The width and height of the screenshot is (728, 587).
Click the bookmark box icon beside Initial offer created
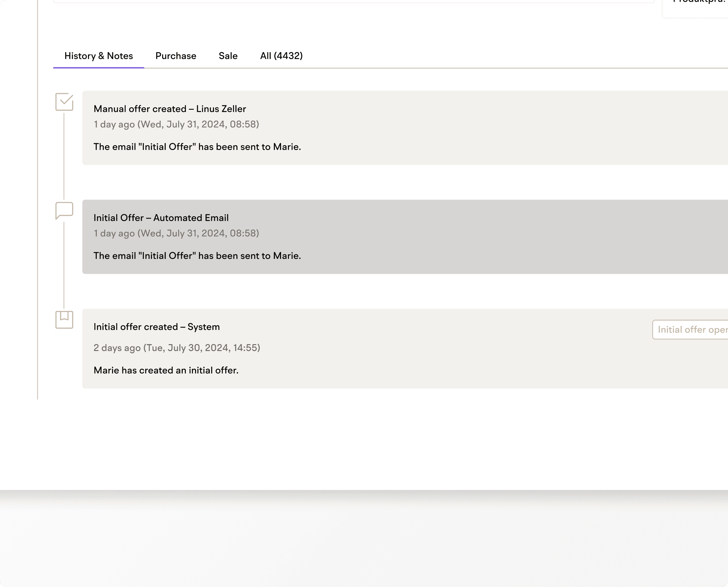click(64, 319)
